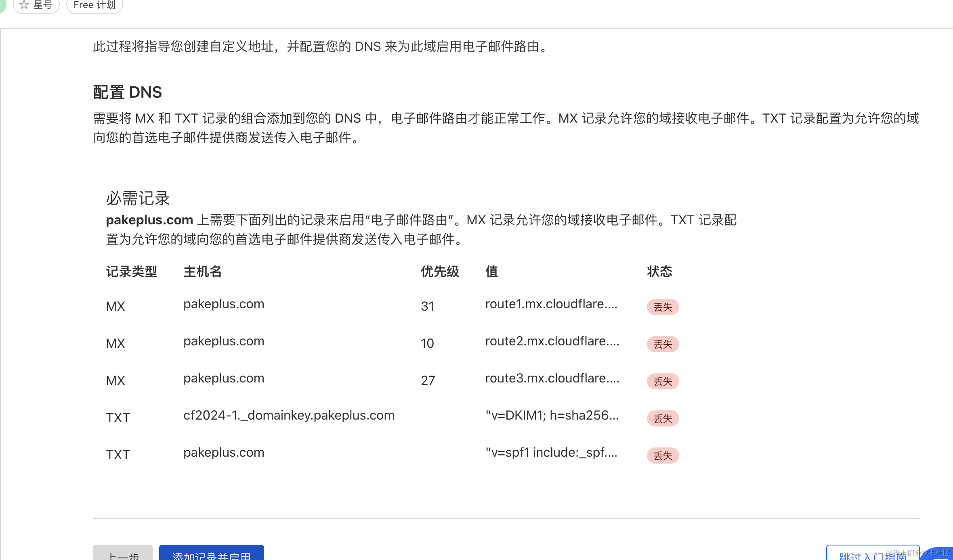Click the 丢失 badge for SPF TXT record
Viewport: 953px width, 560px height.
pos(663,456)
